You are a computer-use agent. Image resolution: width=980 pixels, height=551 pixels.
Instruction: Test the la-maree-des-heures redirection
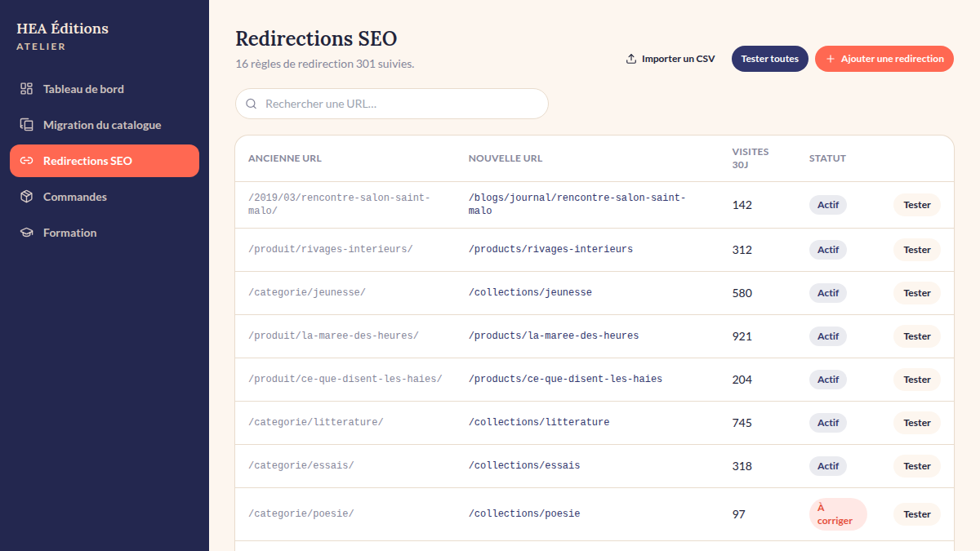[917, 336]
